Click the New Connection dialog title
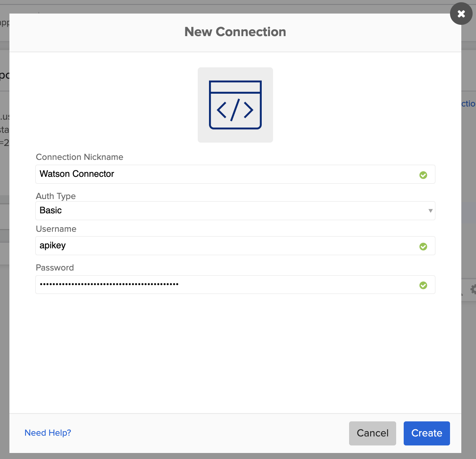Viewport: 476px width, 459px height. [x=235, y=32]
